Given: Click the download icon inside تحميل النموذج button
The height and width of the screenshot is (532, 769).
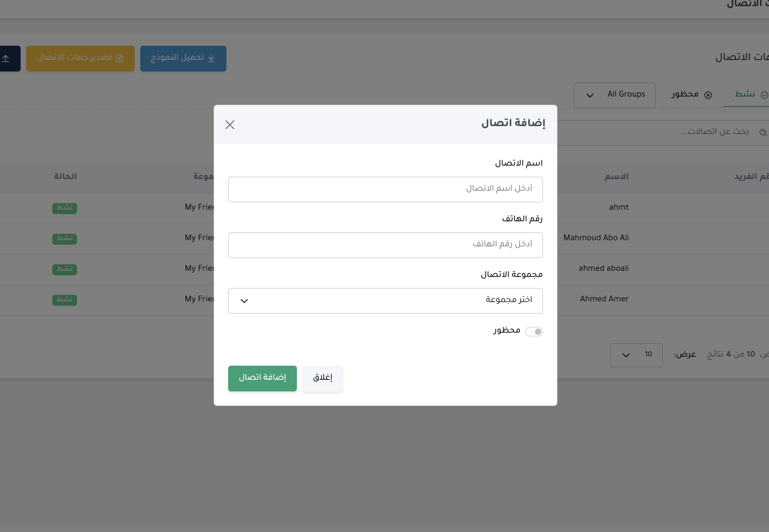Looking at the screenshot, I should pos(211,58).
